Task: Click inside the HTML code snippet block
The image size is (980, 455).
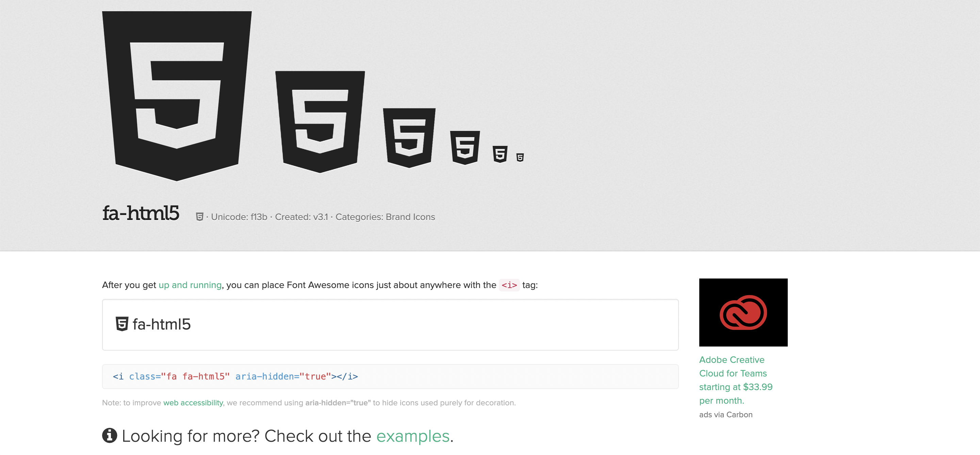Action: pyautogui.click(x=390, y=376)
